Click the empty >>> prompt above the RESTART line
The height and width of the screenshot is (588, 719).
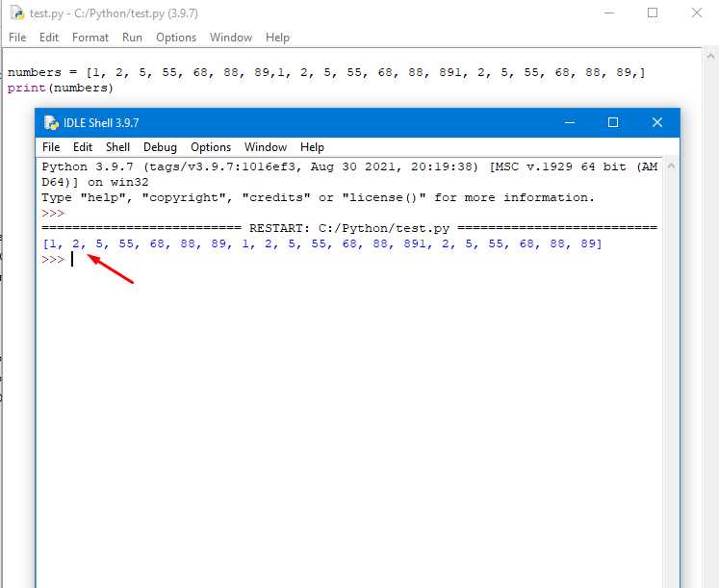[53, 213]
